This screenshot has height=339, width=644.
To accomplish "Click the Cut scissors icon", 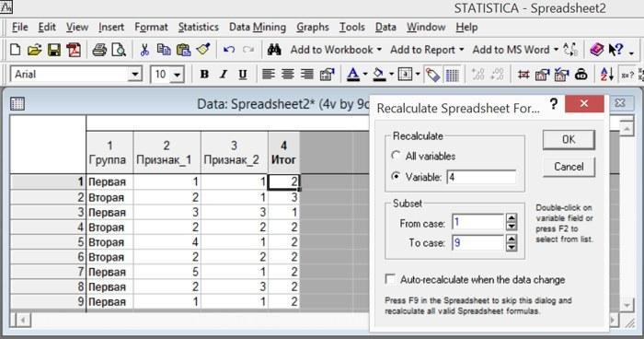I will (144, 50).
